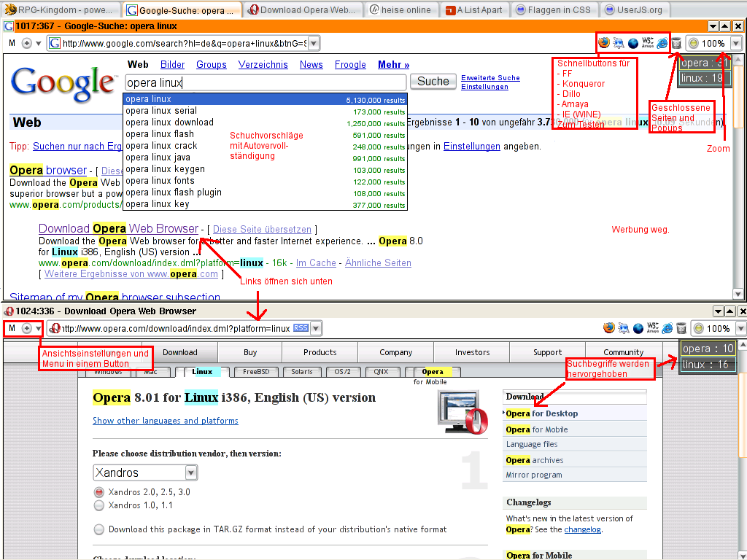Click Internet Explorer icon in Opera download window
The width and height of the screenshot is (747, 560).
tap(667, 328)
